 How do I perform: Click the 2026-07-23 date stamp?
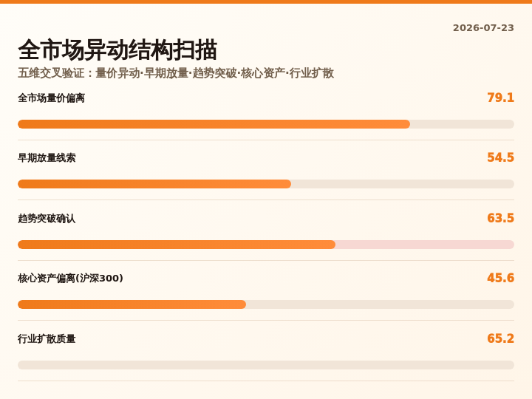point(483,28)
